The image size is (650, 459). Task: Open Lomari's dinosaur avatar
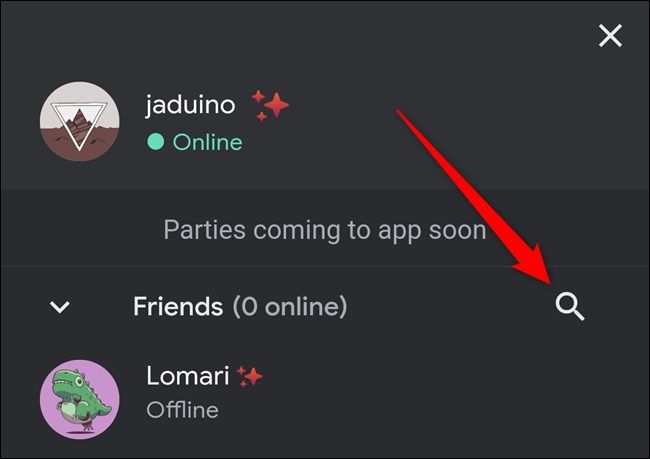[80, 399]
